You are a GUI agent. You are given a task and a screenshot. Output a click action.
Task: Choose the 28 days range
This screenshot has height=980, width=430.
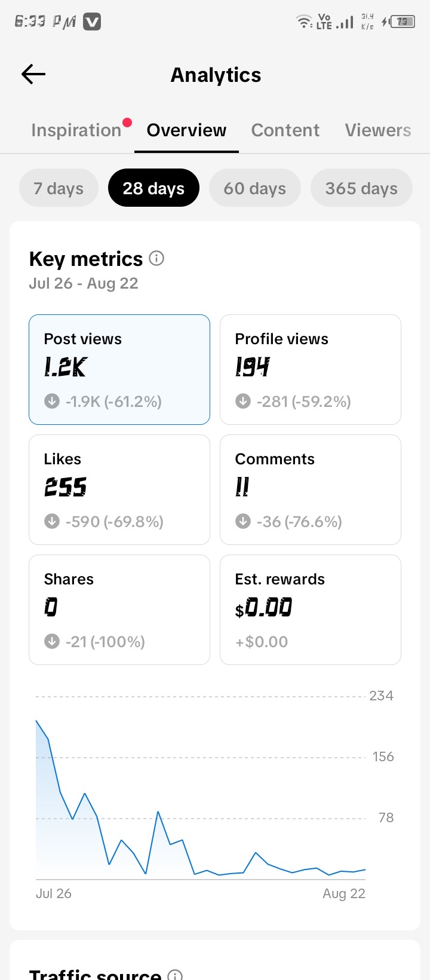[x=153, y=188]
